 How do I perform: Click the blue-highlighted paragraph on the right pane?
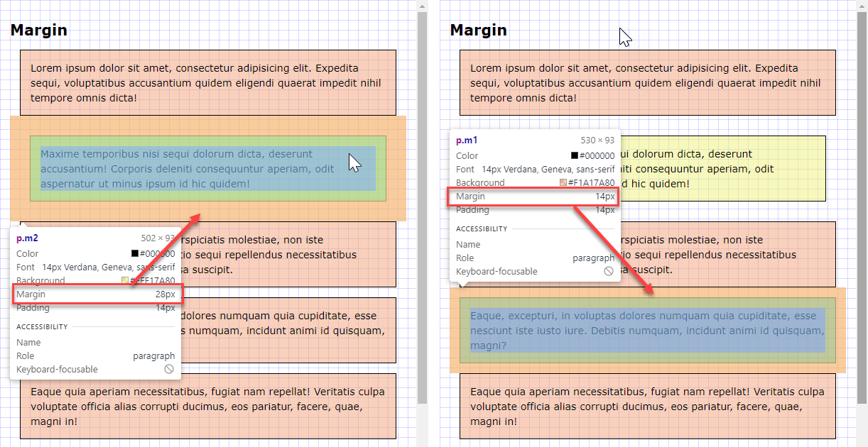pos(646,331)
